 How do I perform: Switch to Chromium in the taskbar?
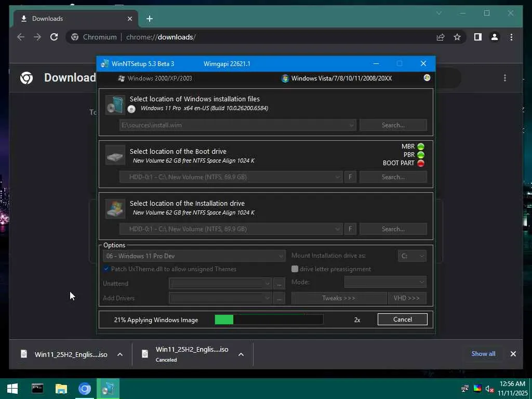[85, 389]
